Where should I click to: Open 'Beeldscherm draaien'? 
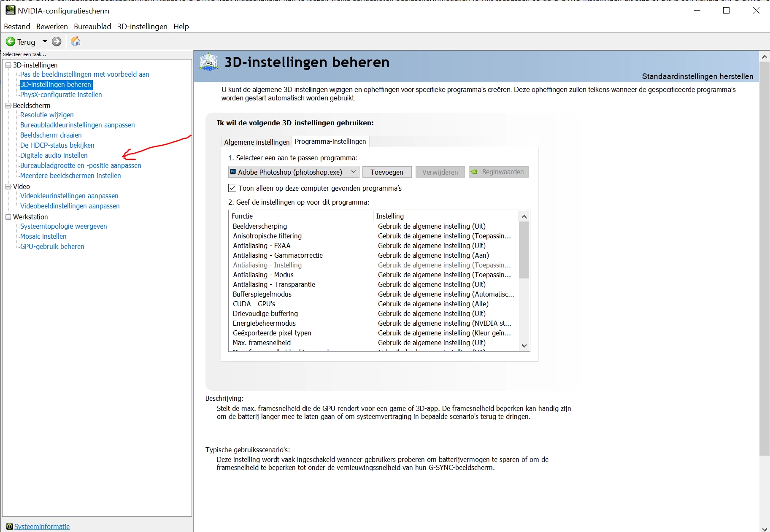[51, 135]
